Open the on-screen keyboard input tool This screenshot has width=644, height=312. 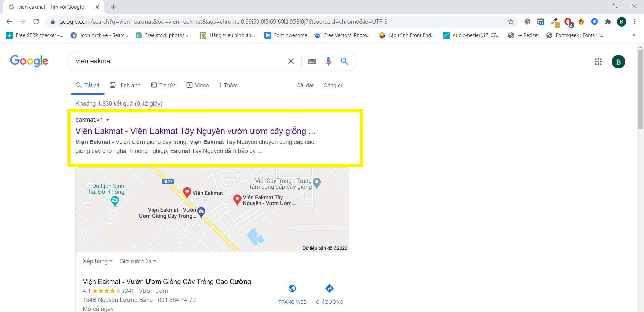point(312,61)
